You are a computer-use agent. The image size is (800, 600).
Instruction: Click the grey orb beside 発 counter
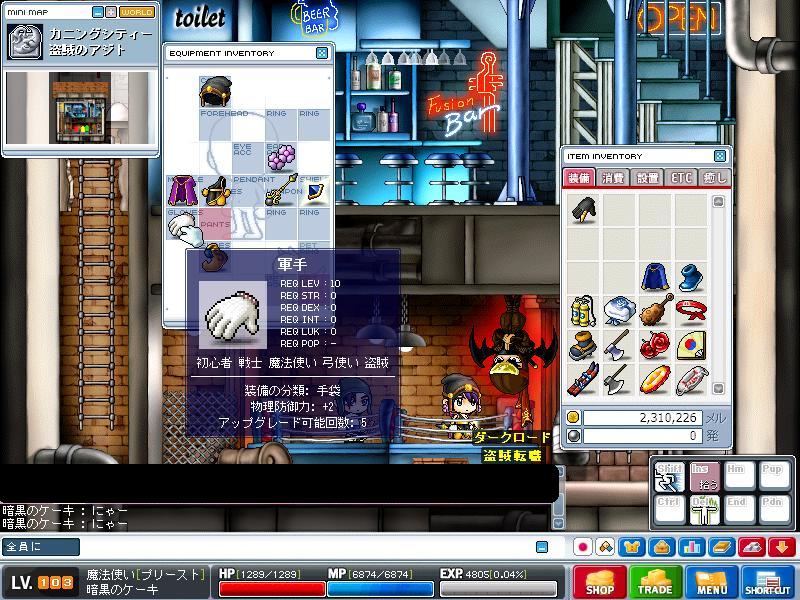pyautogui.click(x=573, y=436)
